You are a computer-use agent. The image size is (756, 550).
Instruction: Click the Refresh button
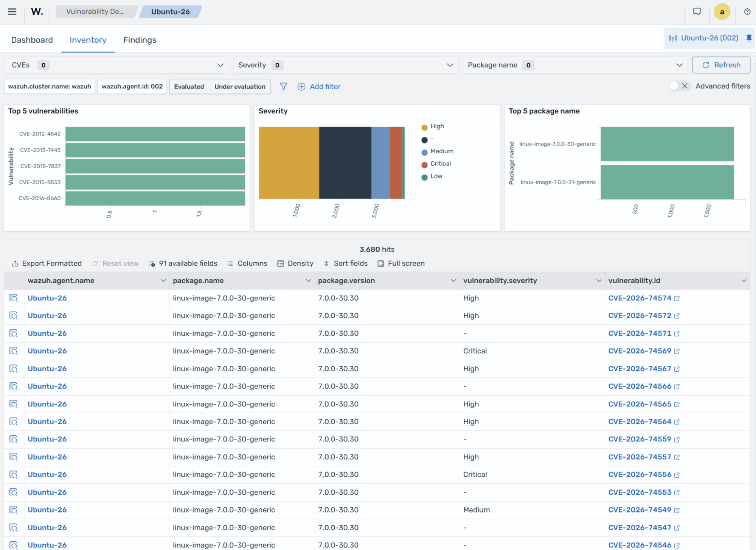[721, 65]
